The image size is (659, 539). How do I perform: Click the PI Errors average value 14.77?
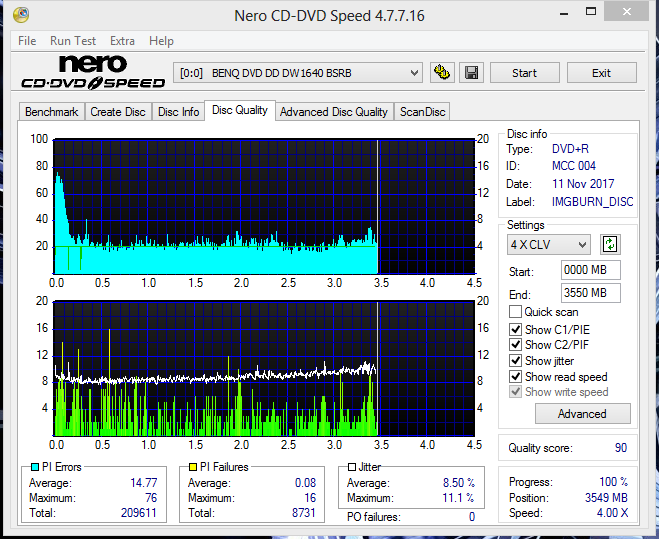click(x=144, y=483)
